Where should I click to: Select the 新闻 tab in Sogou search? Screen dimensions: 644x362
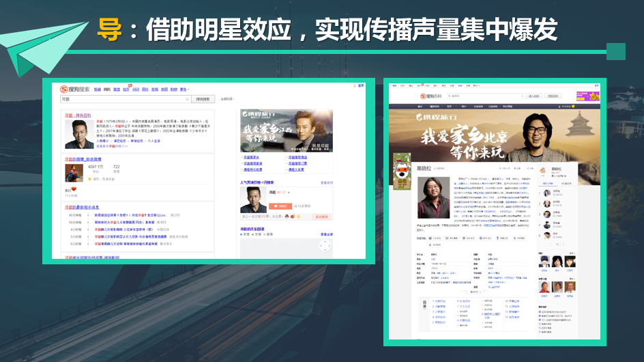pos(98,89)
